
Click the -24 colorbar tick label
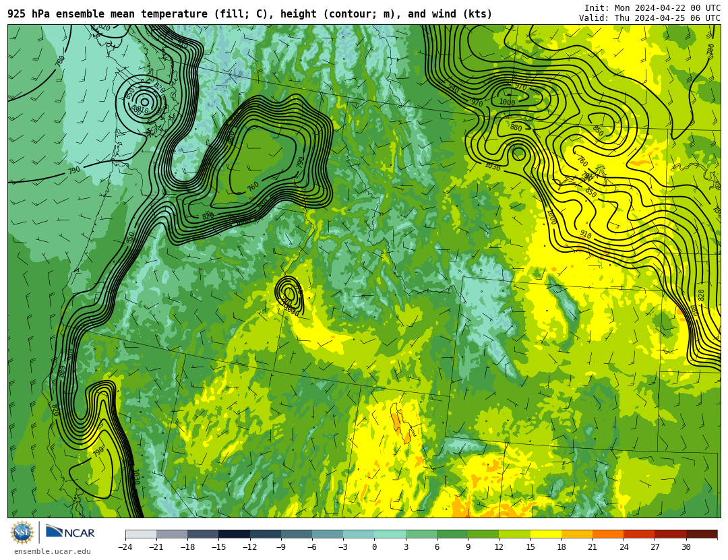tap(125, 547)
